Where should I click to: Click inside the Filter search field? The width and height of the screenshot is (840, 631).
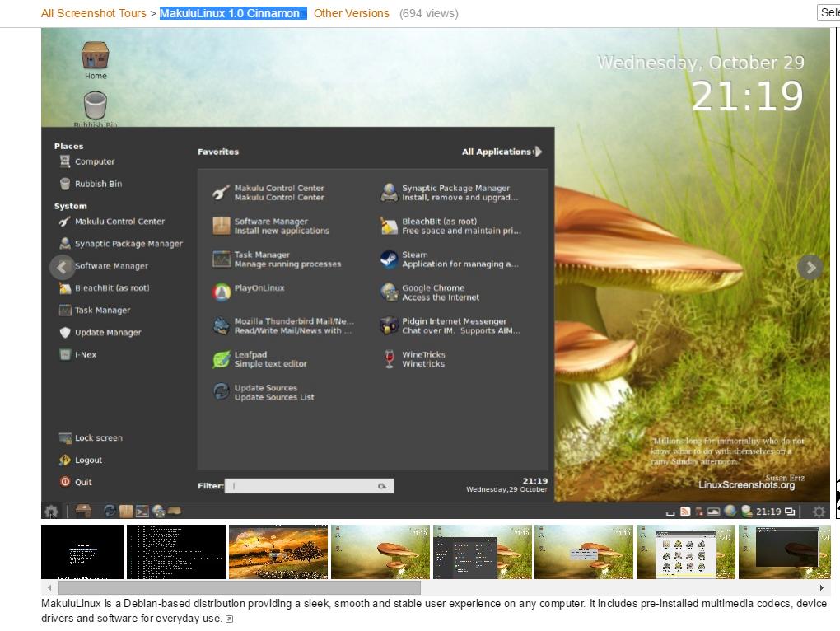pyautogui.click(x=309, y=486)
